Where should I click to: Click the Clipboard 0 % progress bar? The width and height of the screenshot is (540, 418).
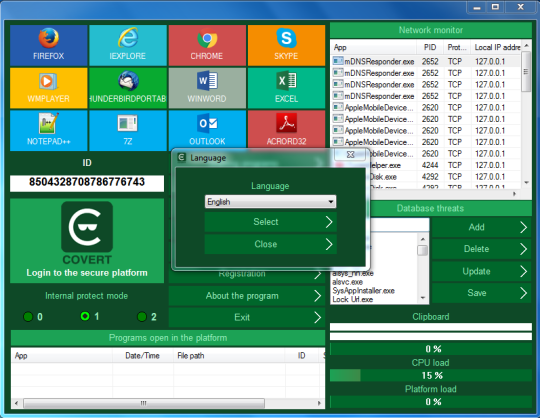coord(430,349)
